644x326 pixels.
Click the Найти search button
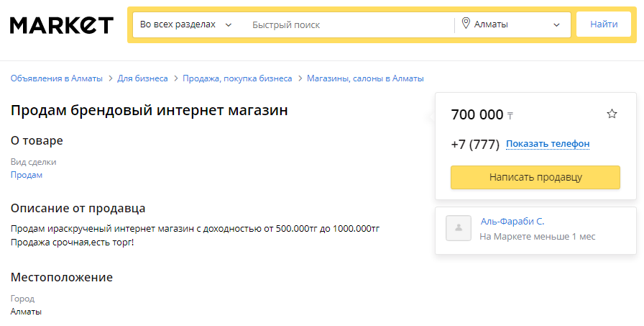click(604, 24)
